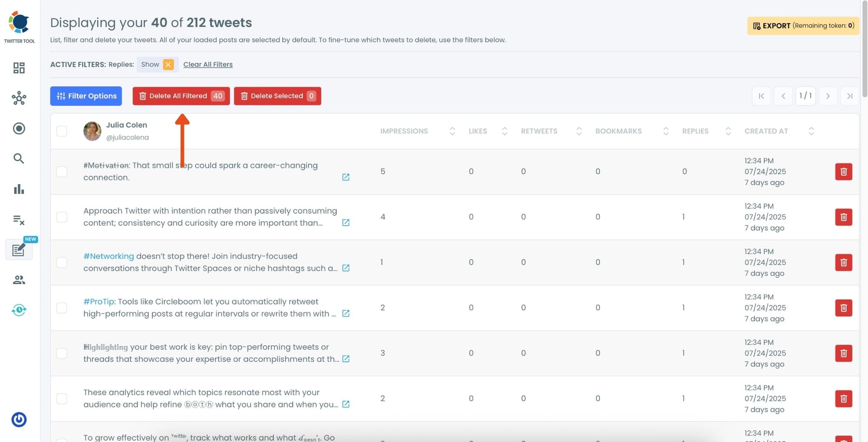Remove the Replies Show filter chip

point(168,65)
